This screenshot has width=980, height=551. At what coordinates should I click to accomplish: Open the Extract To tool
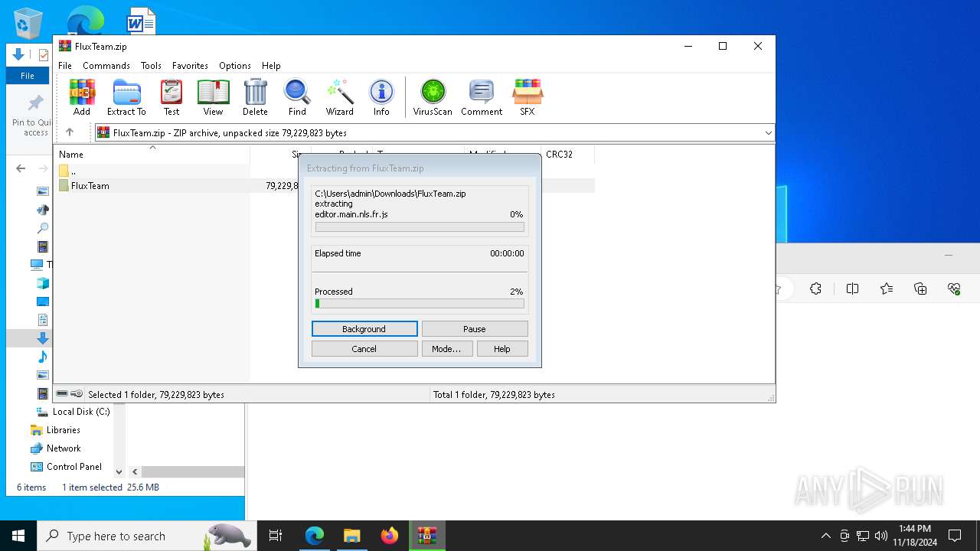pyautogui.click(x=126, y=97)
